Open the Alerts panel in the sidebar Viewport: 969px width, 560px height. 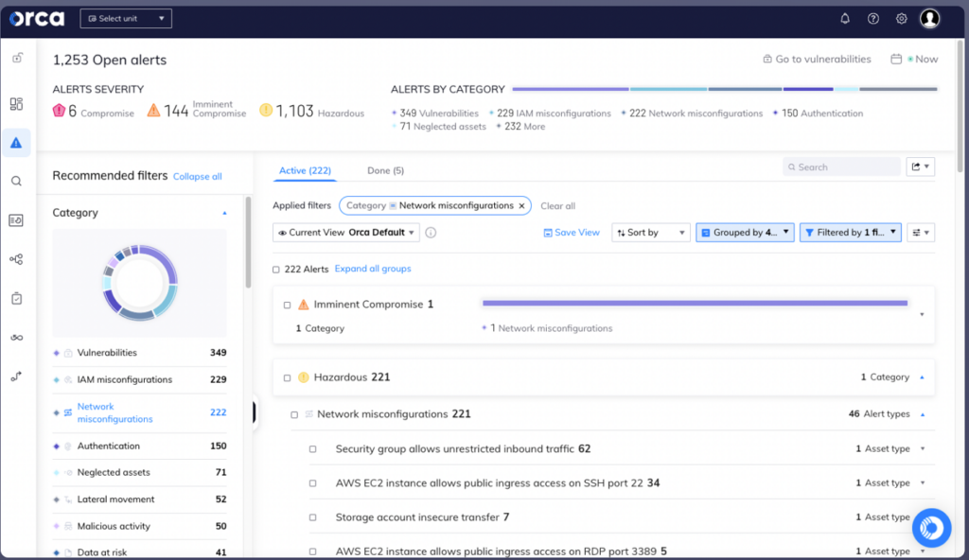point(15,144)
